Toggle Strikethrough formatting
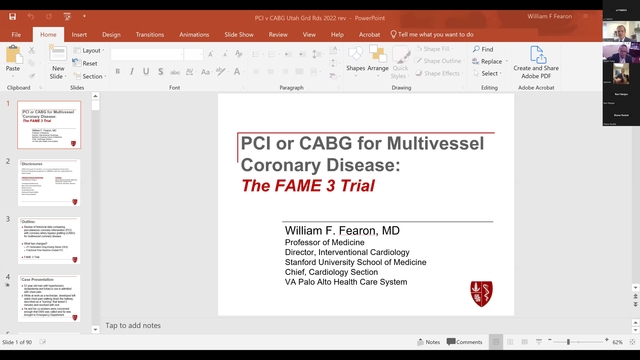The height and width of the screenshot is (360, 640). [175, 72]
